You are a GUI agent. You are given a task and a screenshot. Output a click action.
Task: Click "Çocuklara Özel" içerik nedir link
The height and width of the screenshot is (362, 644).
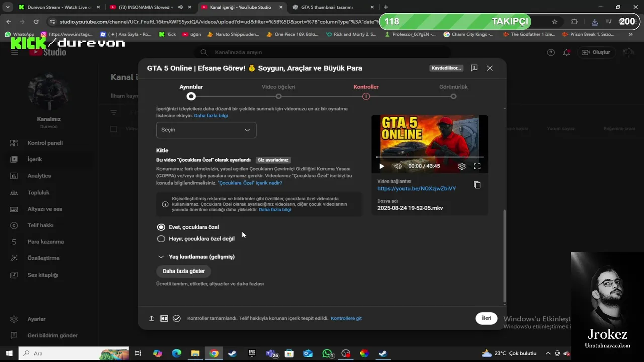tap(250, 183)
